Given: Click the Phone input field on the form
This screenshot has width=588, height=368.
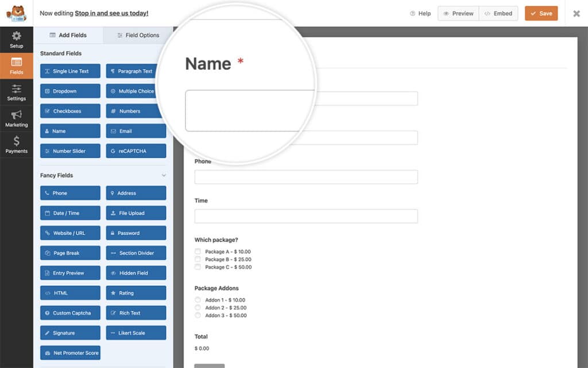Looking at the screenshot, I should (x=306, y=177).
